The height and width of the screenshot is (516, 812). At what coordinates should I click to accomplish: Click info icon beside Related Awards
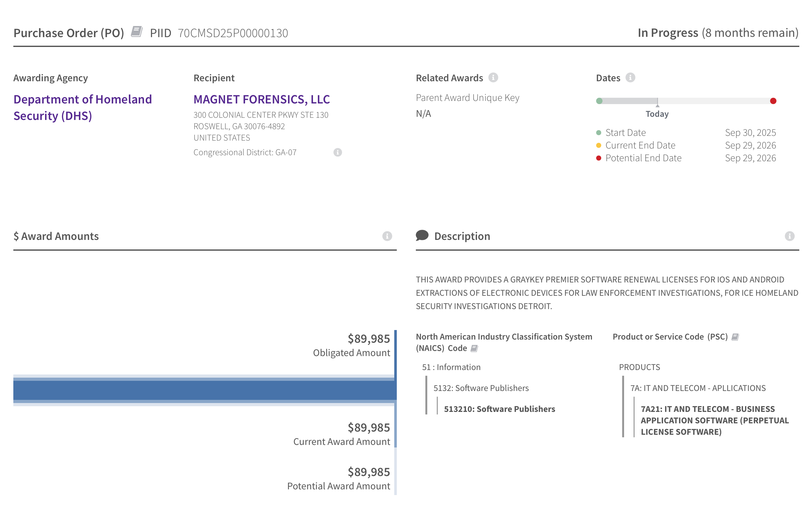point(493,77)
